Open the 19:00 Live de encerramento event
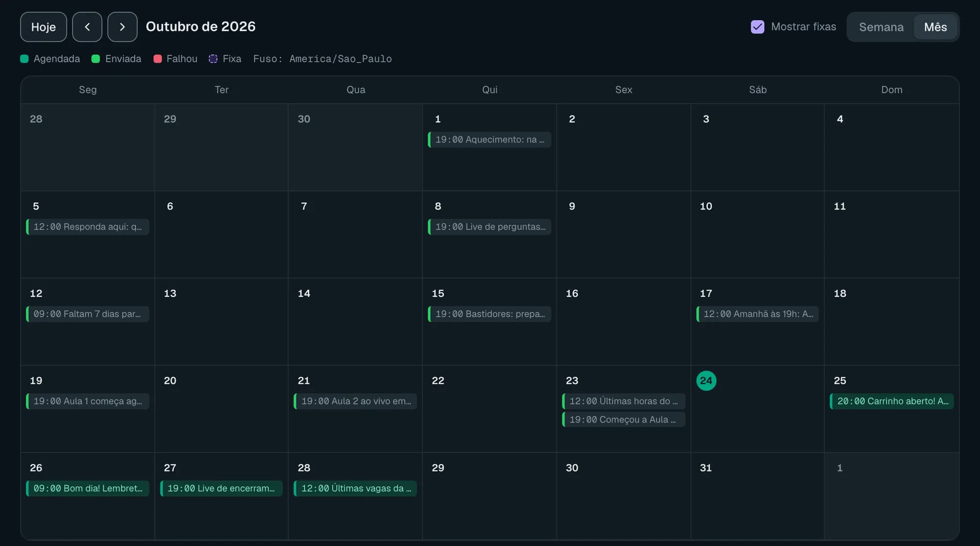The width and height of the screenshot is (980, 546). 221,488
